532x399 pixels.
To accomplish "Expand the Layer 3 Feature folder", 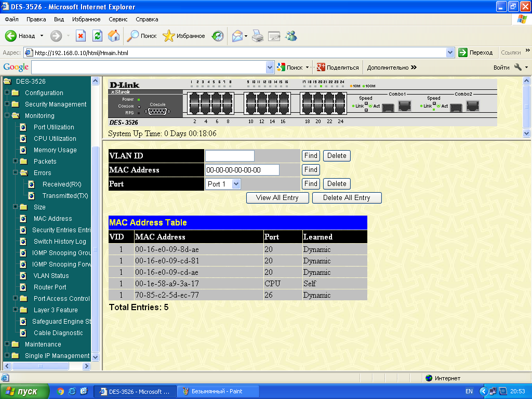I will (x=15, y=310).
